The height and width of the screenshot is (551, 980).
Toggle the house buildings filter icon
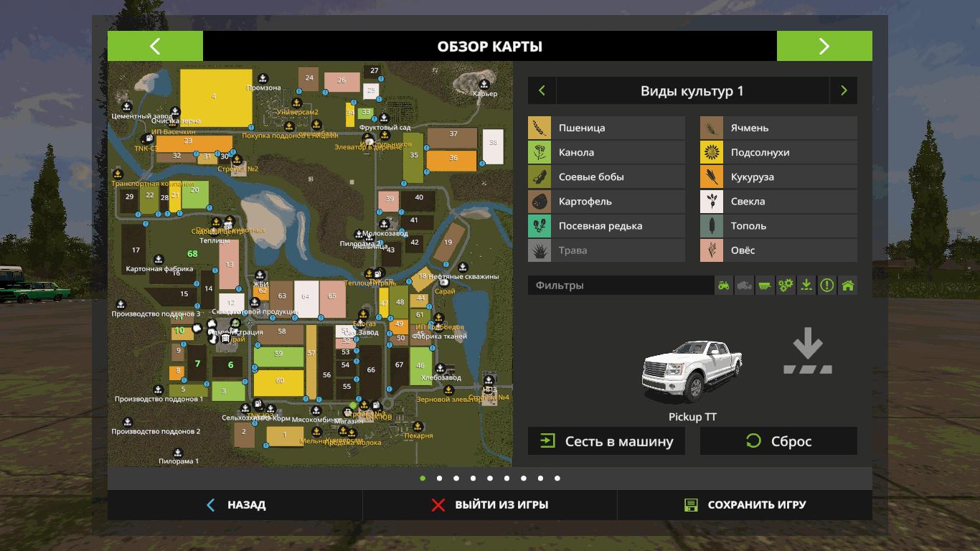847,286
